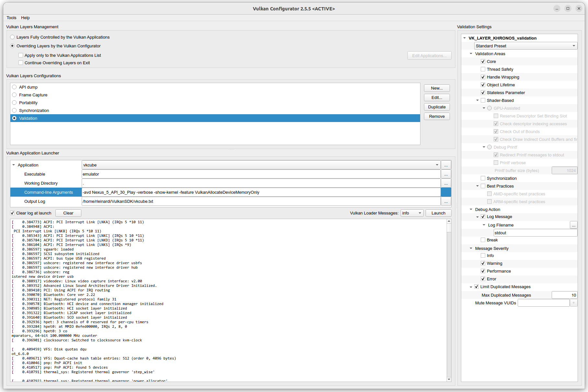Screen dimensions: 588x392
Task: Toggle Clear log at launch checkbox
Action: [x=12, y=213]
